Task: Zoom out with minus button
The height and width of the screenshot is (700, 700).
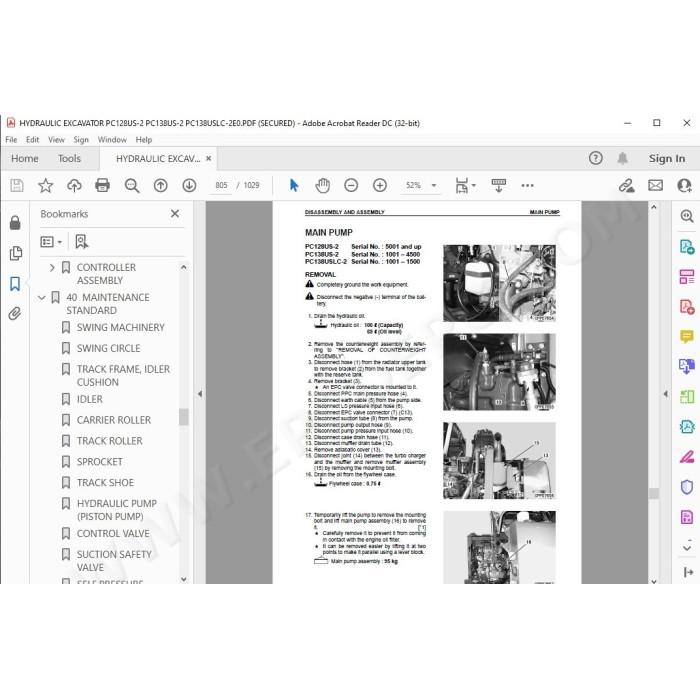Action: coord(351,185)
